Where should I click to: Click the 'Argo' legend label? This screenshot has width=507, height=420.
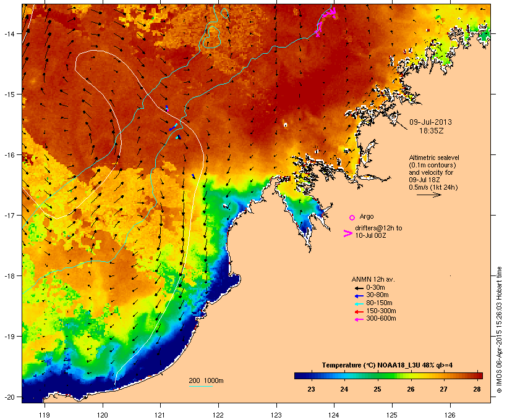(367, 216)
